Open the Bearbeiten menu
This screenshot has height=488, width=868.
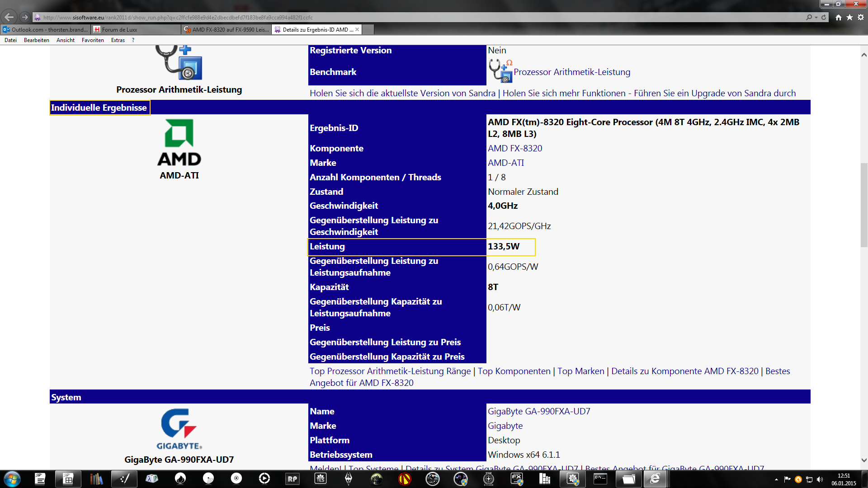[37, 40]
